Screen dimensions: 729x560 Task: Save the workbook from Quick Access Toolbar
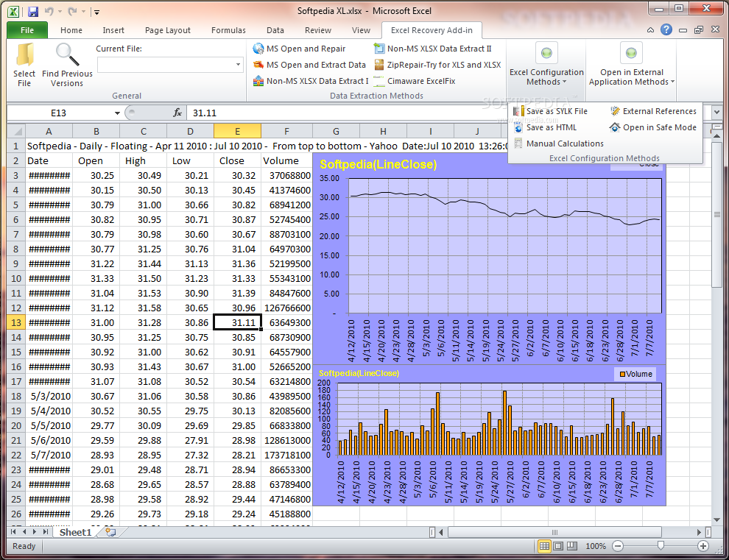click(32, 11)
